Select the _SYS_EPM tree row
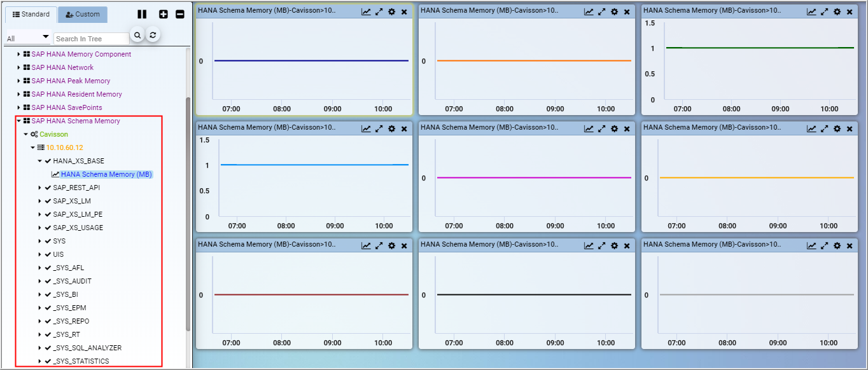 tap(69, 308)
